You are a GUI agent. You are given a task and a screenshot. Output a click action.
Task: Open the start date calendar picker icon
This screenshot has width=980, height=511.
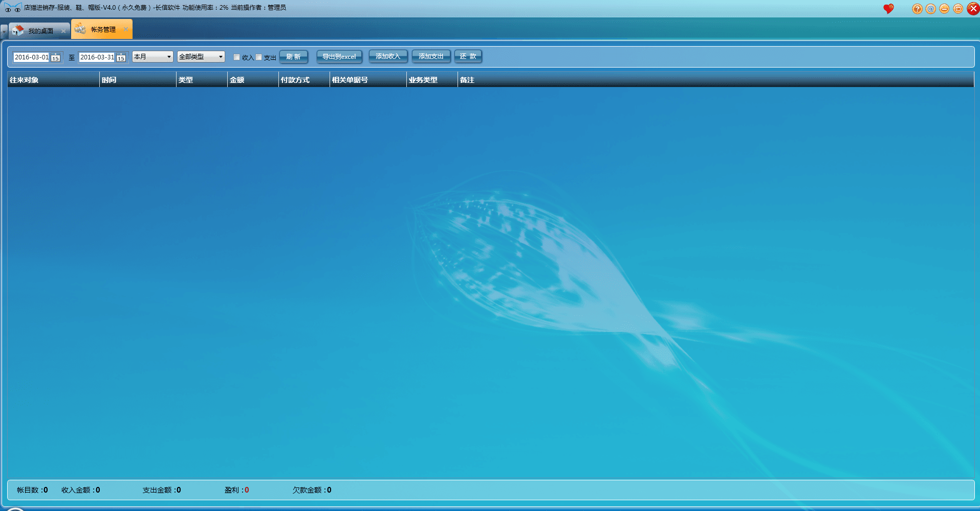tap(56, 58)
